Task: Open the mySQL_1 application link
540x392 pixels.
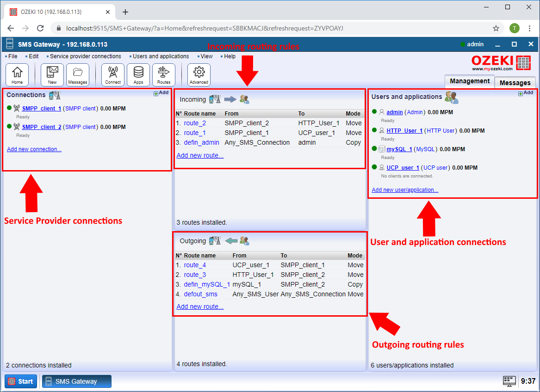Action: 399,149
